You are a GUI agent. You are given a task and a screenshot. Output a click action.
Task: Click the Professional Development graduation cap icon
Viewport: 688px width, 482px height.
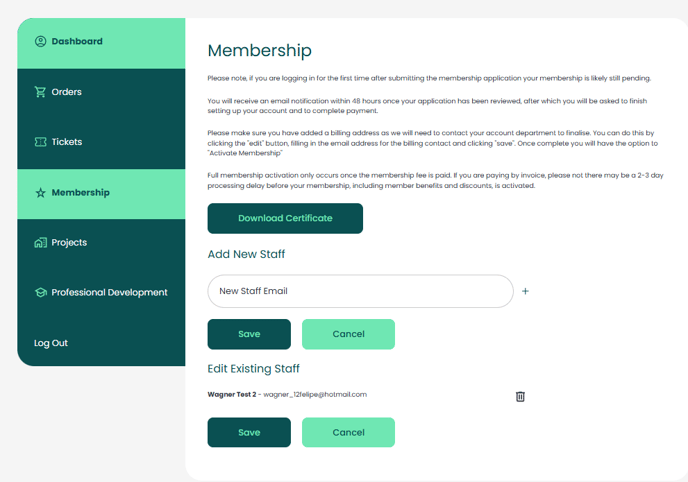pyautogui.click(x=41, y=293)
